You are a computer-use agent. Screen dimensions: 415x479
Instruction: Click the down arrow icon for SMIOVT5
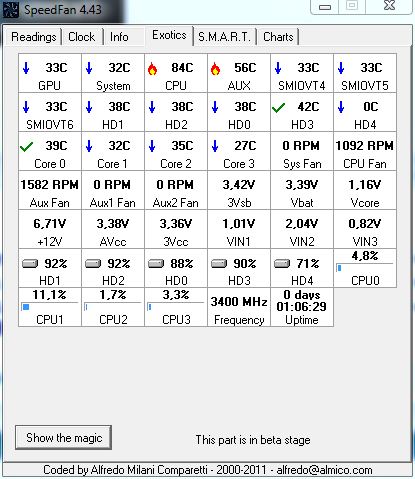(x=341, y=68)
